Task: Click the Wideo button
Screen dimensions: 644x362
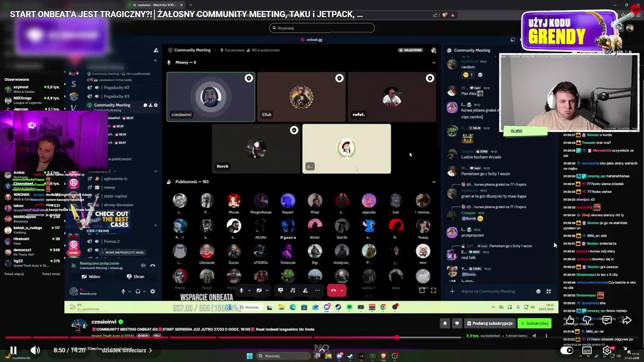Action: pyautogui.click(x=91, y=277)
